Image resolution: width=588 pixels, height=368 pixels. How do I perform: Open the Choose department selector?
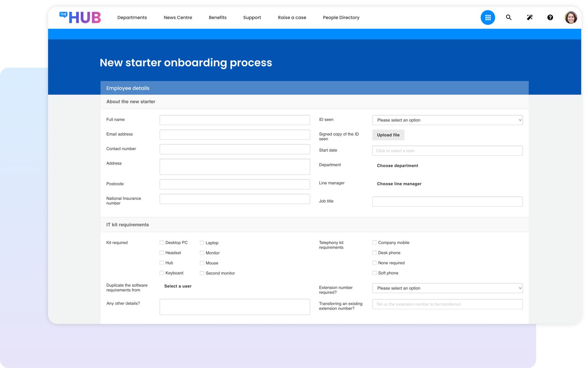(397, 165)
